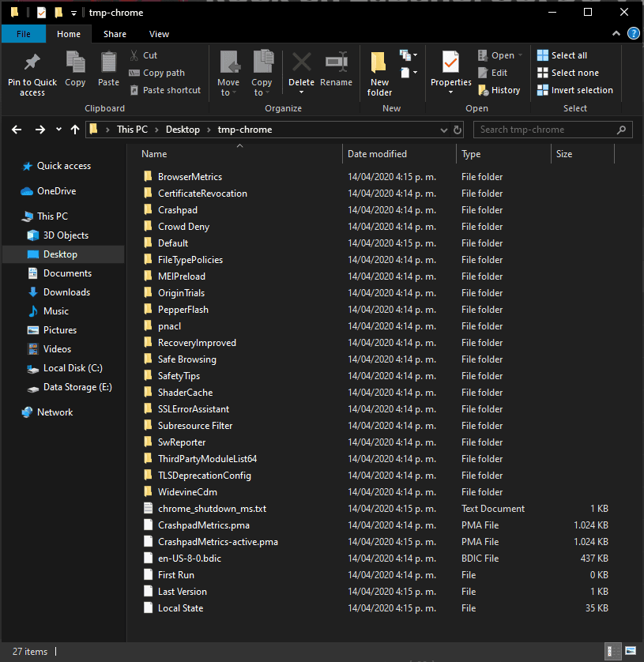Open Properties from the ribbon
Viewport: 644px width, 662px height.
[x=450, y=63]
